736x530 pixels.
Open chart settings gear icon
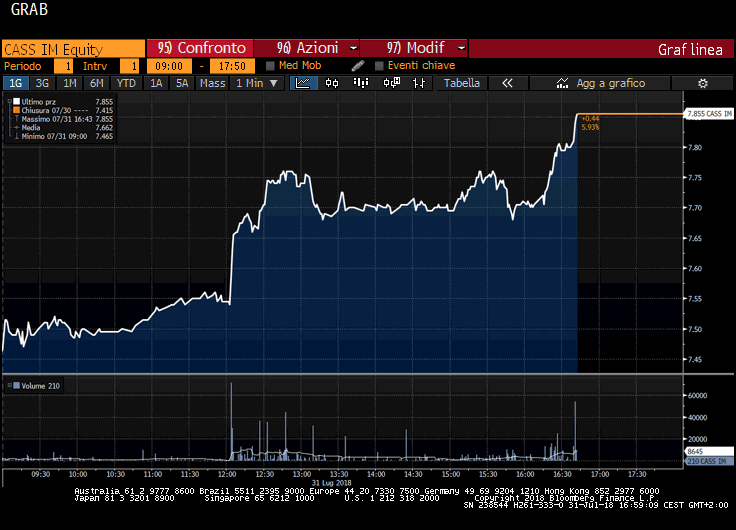702,83
